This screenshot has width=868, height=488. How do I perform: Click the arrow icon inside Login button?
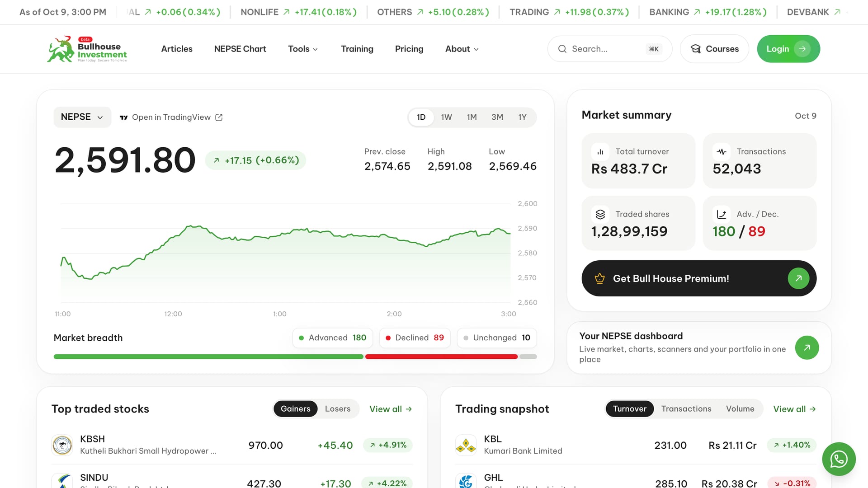(802, 49)
